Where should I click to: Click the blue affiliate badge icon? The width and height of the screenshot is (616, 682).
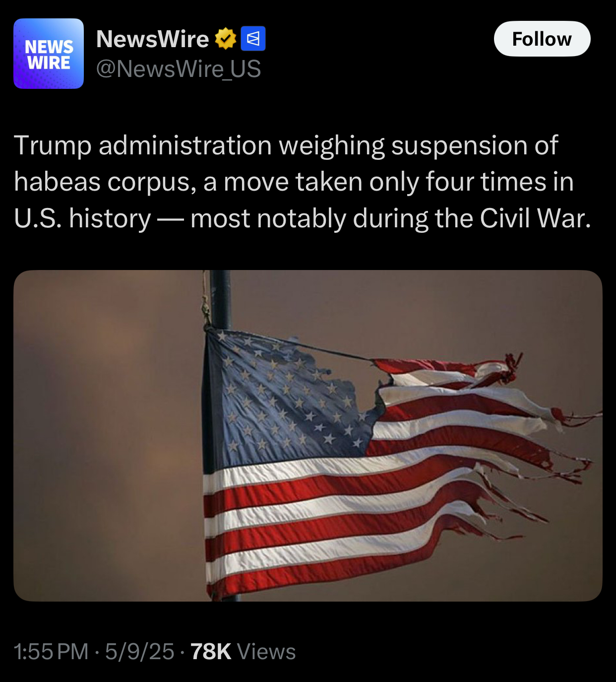click(x=253, y=39)
